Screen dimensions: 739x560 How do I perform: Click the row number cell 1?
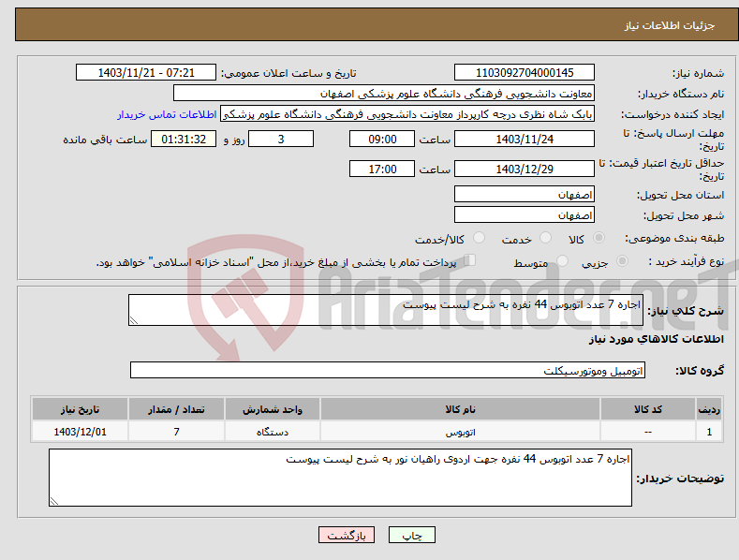(709, 432)
